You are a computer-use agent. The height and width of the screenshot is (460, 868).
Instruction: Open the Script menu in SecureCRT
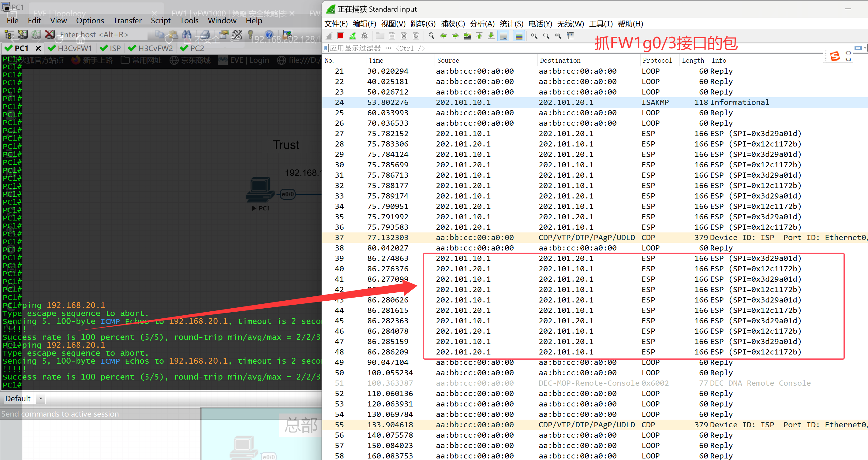160,21
